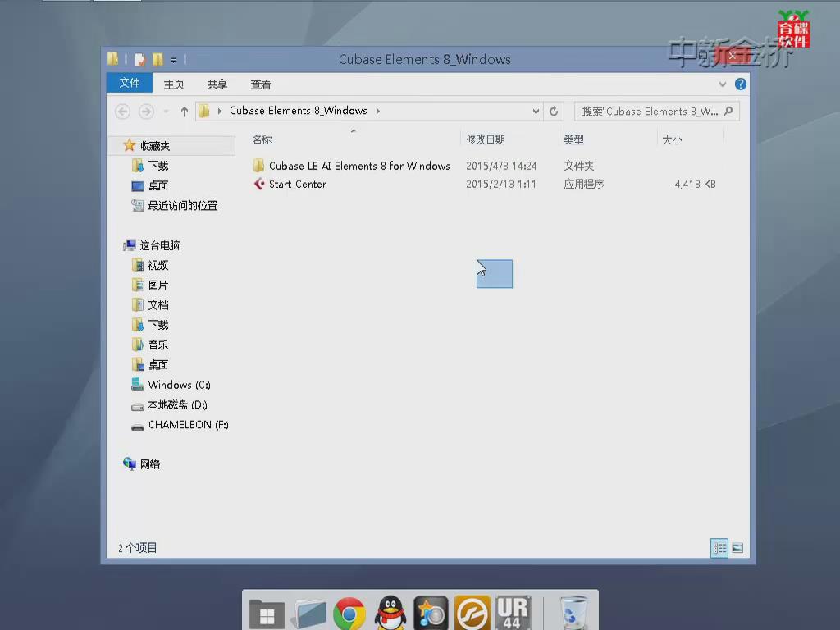840x630 pixels.
Task: Open the address bar history dropdown
Action: coord(536,112)
